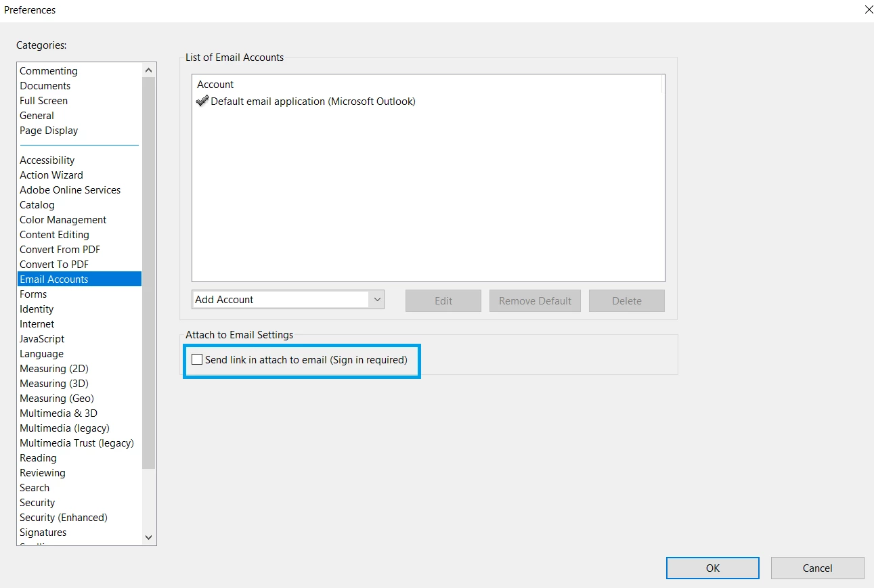
Task: Open Adobe Online Services category
Action: pyautogui.click(x=70, y=190)
